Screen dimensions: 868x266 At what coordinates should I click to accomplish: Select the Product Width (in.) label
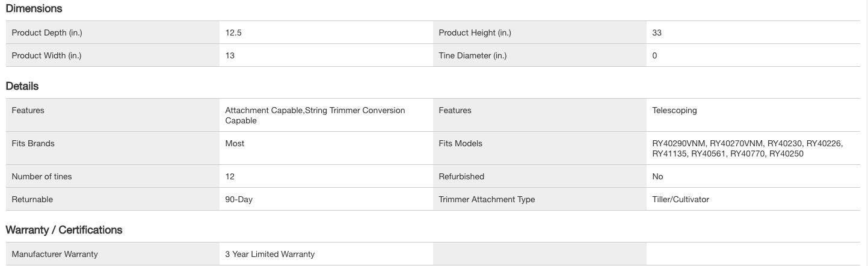tap(46, 55)
